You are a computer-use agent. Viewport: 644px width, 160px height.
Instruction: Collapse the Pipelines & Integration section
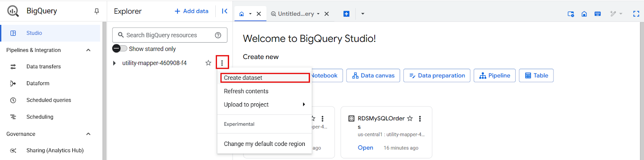coord(89,50)
